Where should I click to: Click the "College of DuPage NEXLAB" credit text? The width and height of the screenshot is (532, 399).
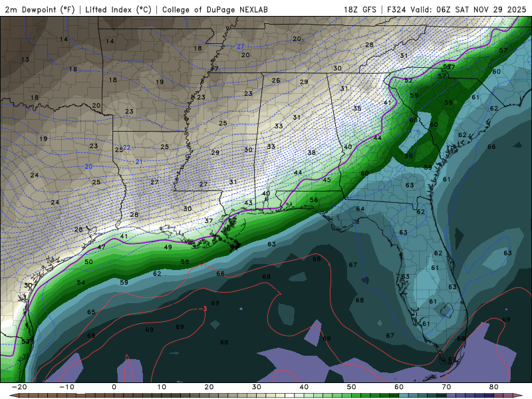point(215,10)
